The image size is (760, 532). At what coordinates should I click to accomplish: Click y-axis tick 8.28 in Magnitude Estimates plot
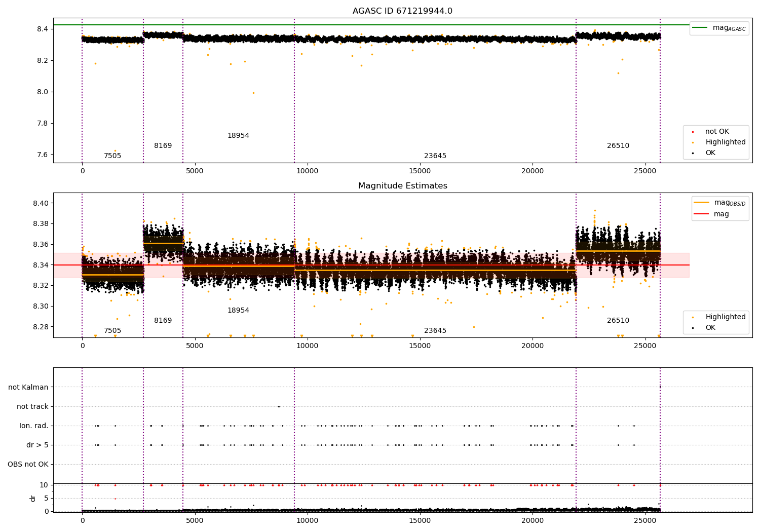[x=41, y=327]
